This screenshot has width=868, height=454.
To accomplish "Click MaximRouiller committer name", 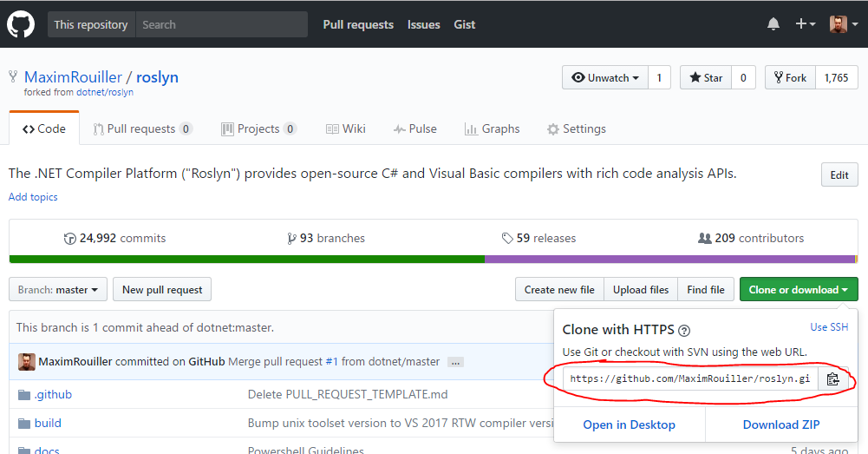I will (x=75, y=362).
